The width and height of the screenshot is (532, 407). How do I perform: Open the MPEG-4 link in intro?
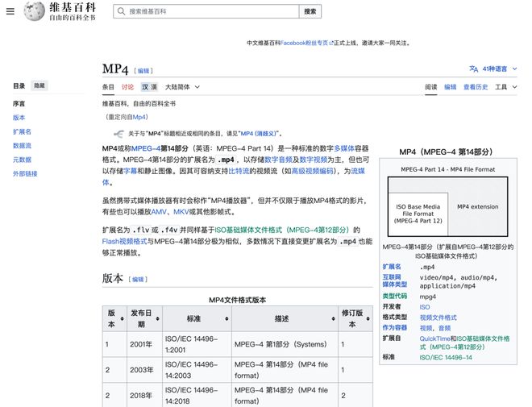[x=146, y=148]
